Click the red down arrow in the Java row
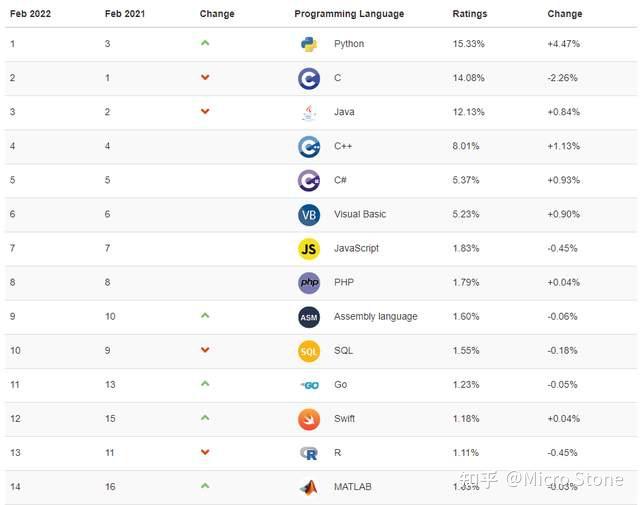 tap(205, 111)
